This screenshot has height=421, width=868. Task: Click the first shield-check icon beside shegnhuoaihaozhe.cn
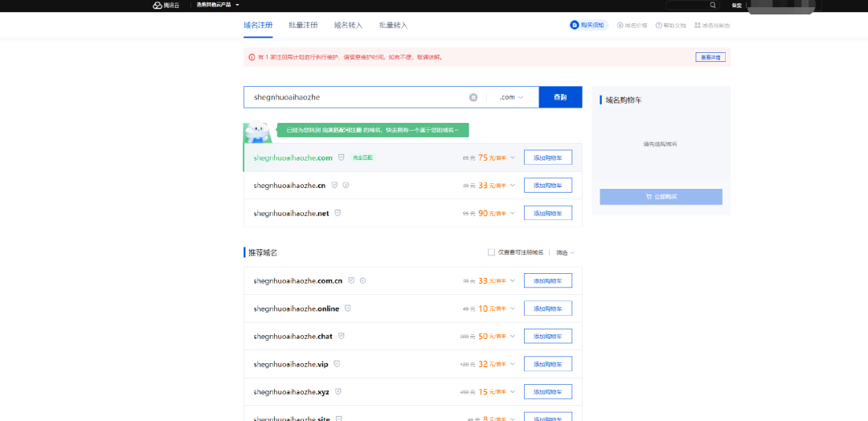[334, 185]
